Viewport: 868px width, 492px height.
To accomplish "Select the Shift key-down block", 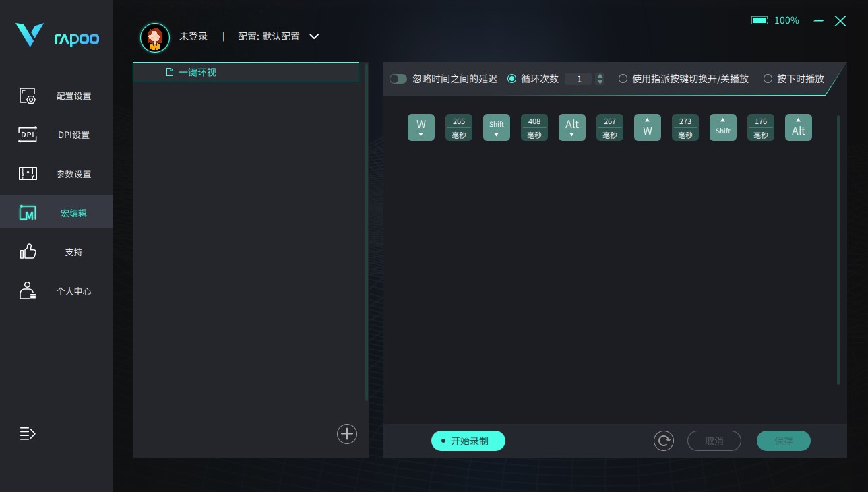I will click(497, 127).
